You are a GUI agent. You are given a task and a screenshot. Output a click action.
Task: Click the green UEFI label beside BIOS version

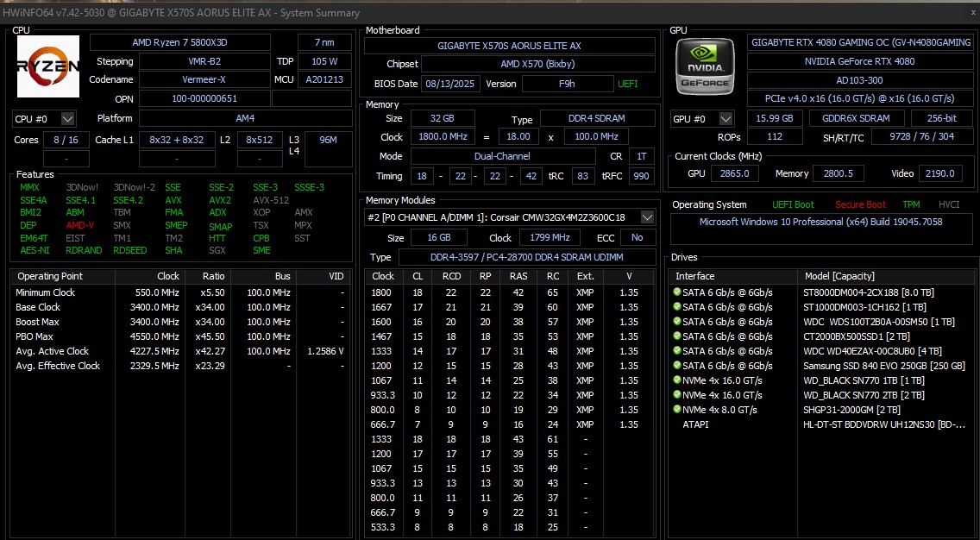(x=627, y=84)
